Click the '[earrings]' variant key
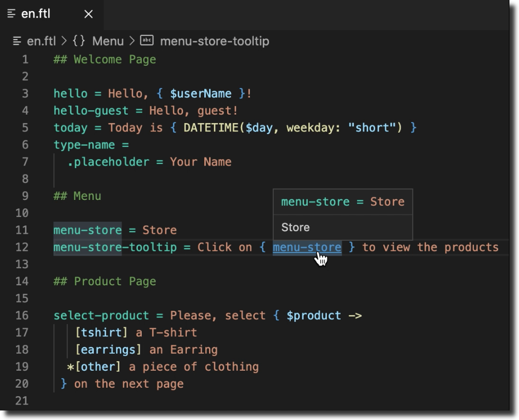Viewport: 519px width, 420px height. click(108, 350)
